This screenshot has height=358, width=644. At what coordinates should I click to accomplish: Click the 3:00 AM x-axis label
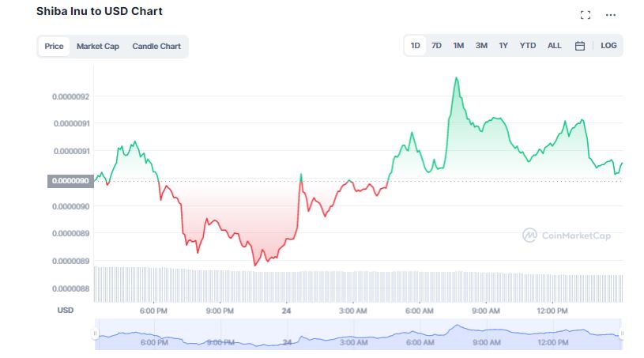pos(352,311)
